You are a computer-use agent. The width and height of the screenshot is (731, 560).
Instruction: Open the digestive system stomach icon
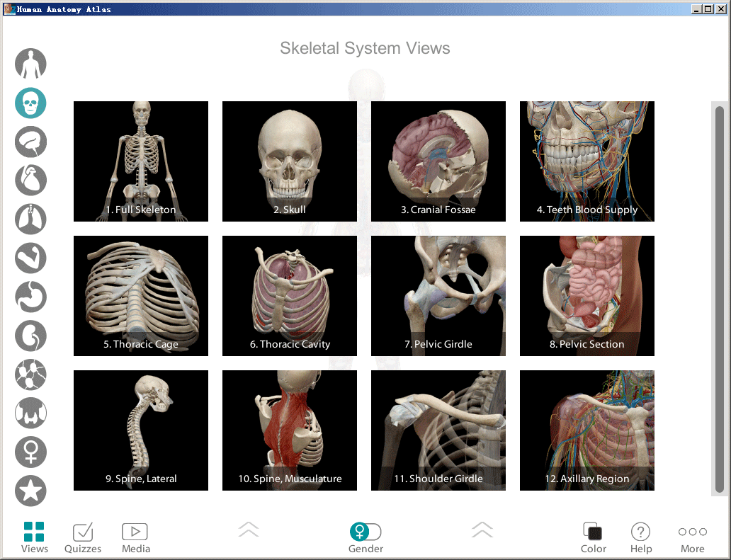(x=30, y=297)
